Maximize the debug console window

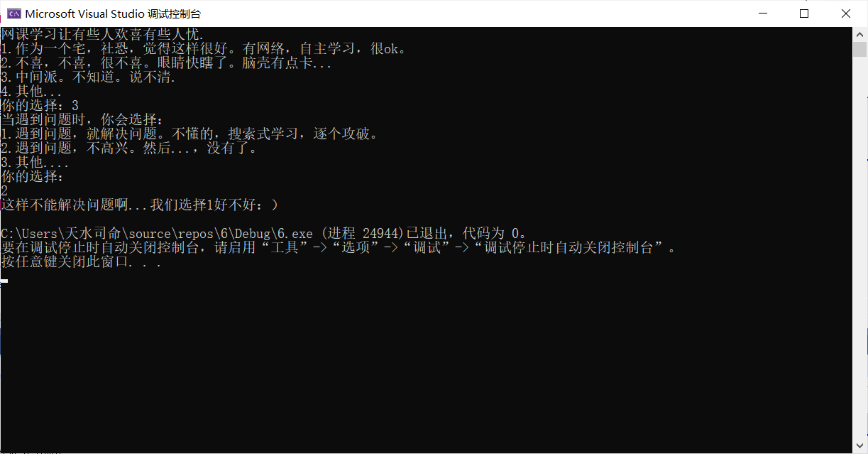coord(804,13)
